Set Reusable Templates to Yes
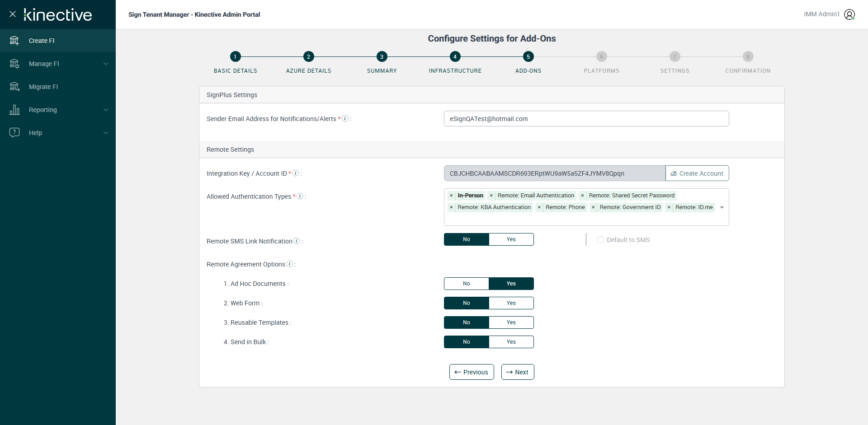Viewport: 868px width, 425px height. click(511, 322)
